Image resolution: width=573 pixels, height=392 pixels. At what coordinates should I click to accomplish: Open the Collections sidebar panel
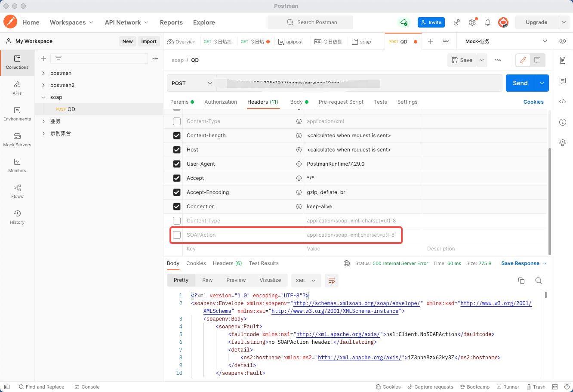point(17,62)
